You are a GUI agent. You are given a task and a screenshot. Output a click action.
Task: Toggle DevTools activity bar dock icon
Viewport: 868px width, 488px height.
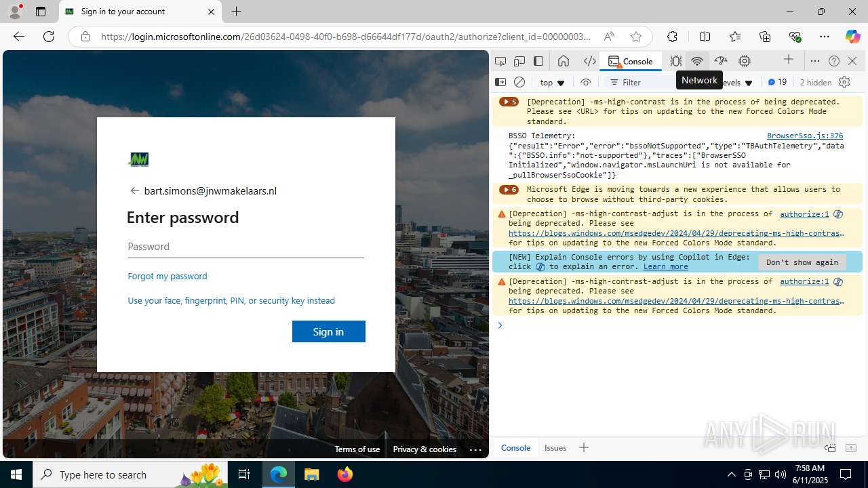pos(538,61)
